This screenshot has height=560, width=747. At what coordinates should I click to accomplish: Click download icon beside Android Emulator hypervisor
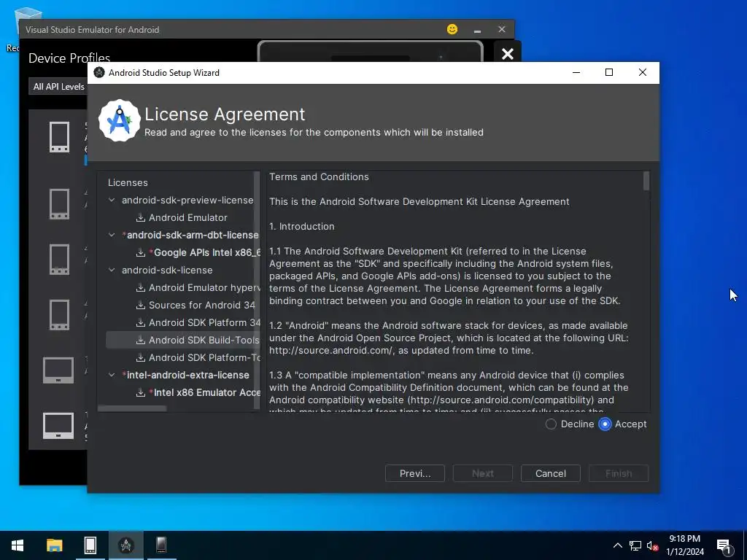141,287
